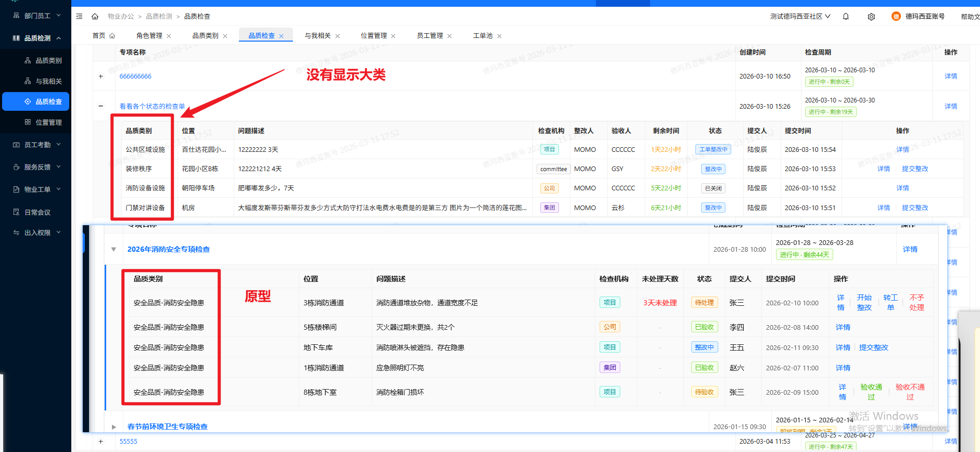This screenshot has height=452, width=980.
Task: Click the home icon in breadcrumb
Action: (x=95, y=17)
